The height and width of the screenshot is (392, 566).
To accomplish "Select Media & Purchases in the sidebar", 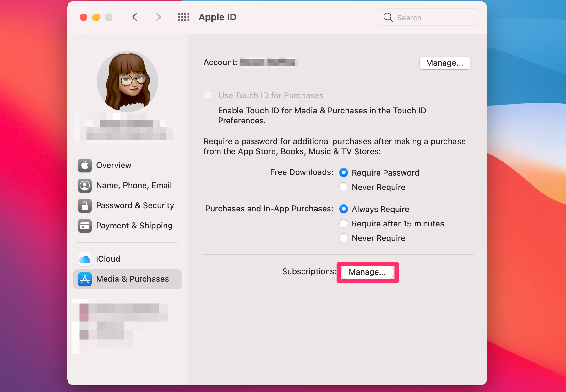I will pos(128,279).
